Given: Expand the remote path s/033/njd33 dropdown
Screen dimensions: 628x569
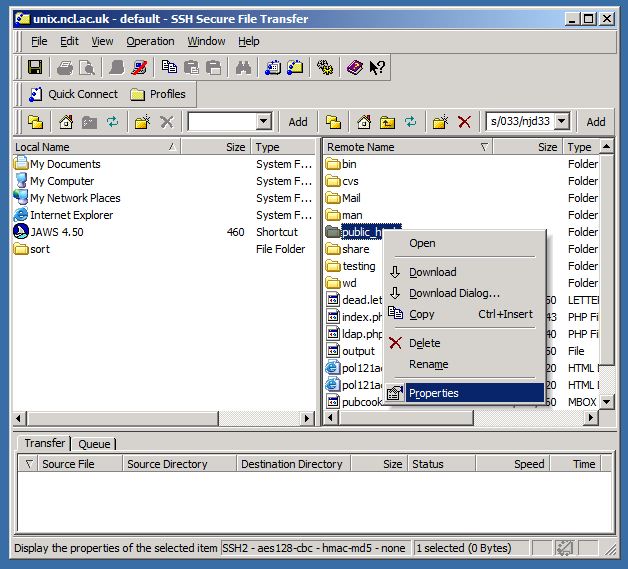Looking at the screenshot, I should coord(562,122).
